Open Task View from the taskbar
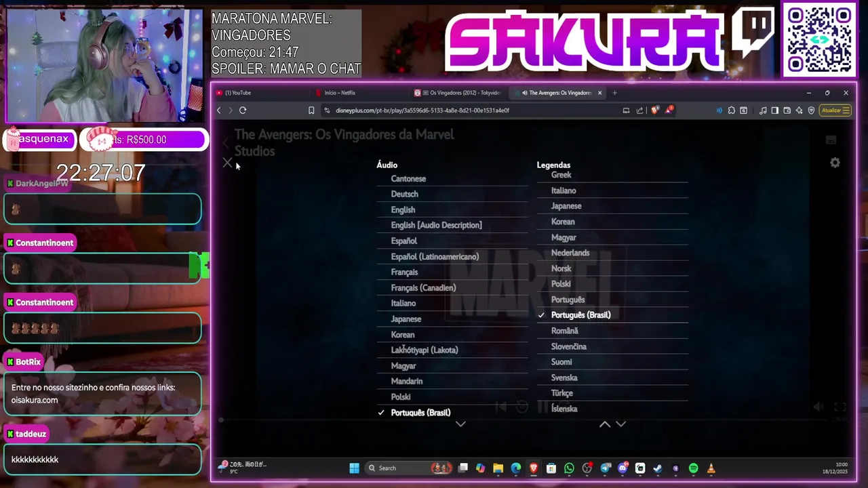The width and height of the screenshot is (868, 488). tap(463, 468)
